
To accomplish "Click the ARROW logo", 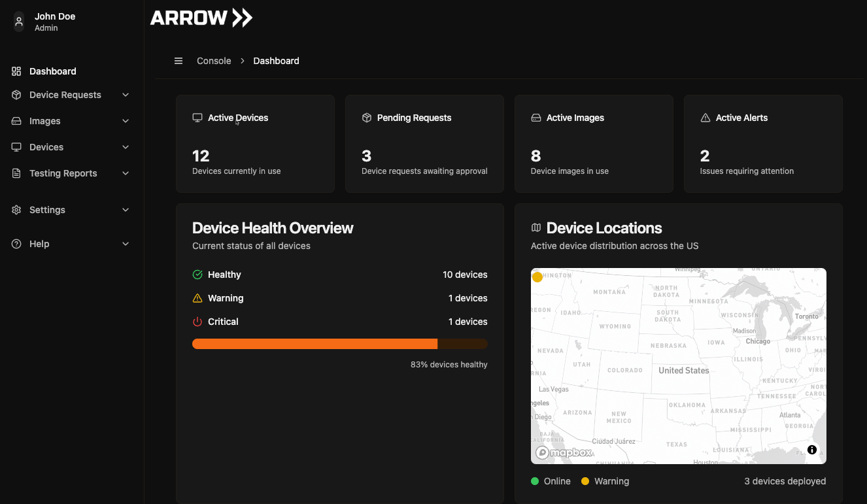I will pyautogui.click(x=201, y=17).
